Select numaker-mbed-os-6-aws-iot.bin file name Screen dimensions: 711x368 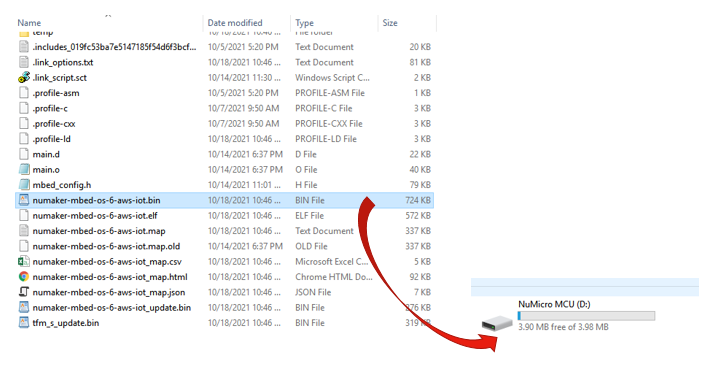(96, 200)
